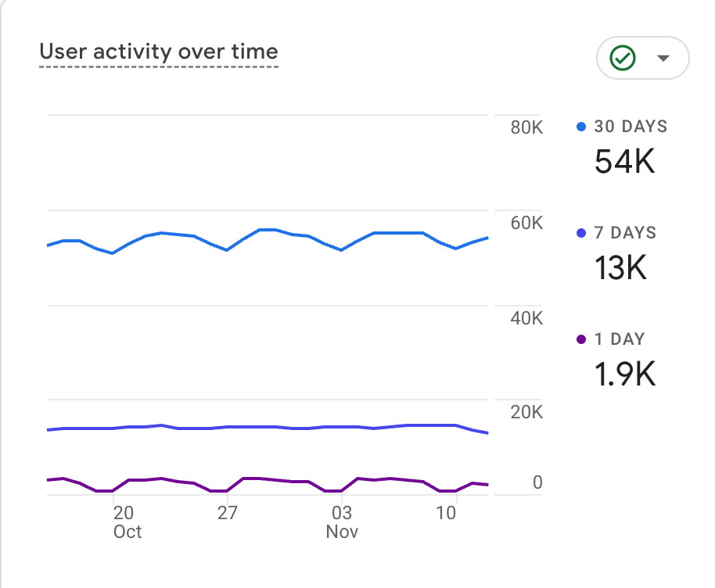Screen dimensions: 715x588
Task: Click the 54K metric value
Action: 624,162
